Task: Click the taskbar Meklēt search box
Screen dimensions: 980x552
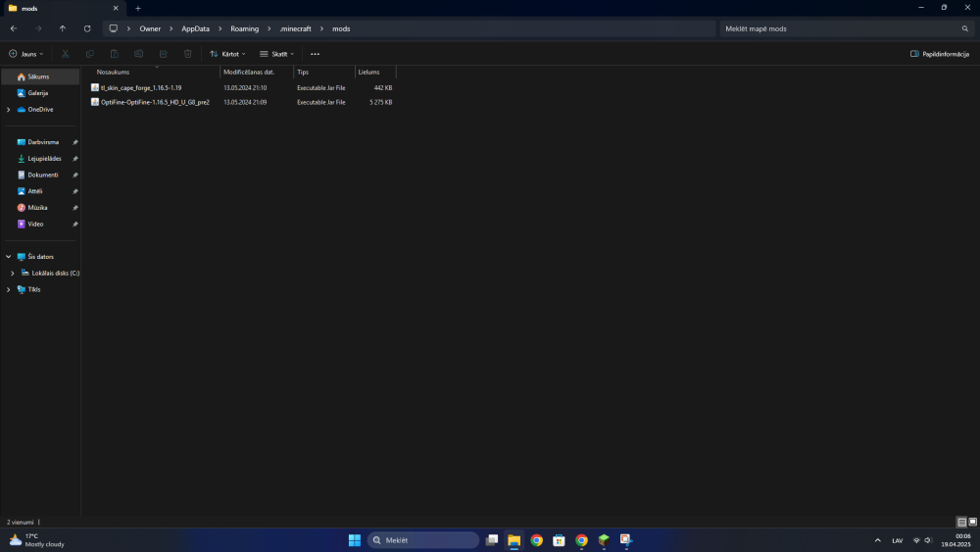Action: click(x=423, y=540)
